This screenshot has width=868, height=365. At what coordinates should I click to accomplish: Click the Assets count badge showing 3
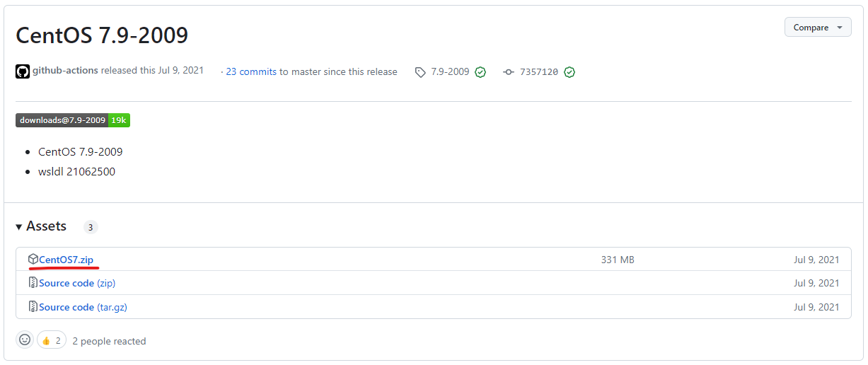pos(91,227)
